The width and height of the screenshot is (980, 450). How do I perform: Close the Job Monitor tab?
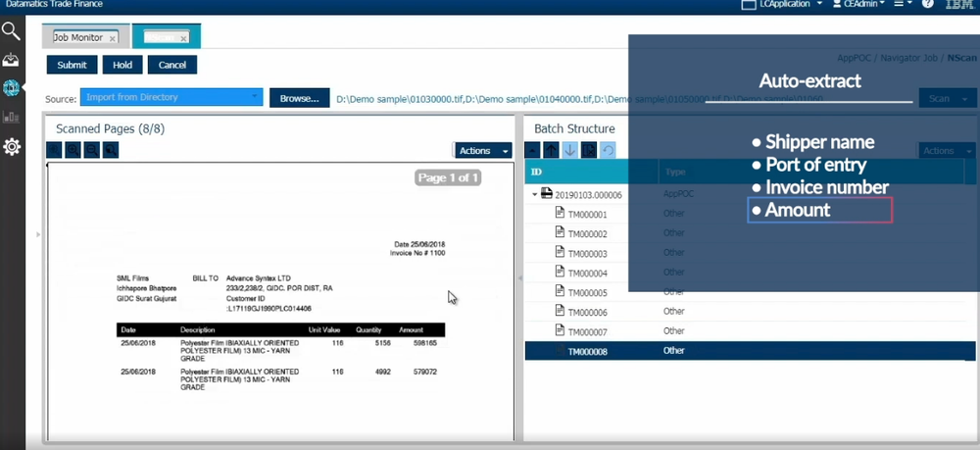[x=113, y=39]
